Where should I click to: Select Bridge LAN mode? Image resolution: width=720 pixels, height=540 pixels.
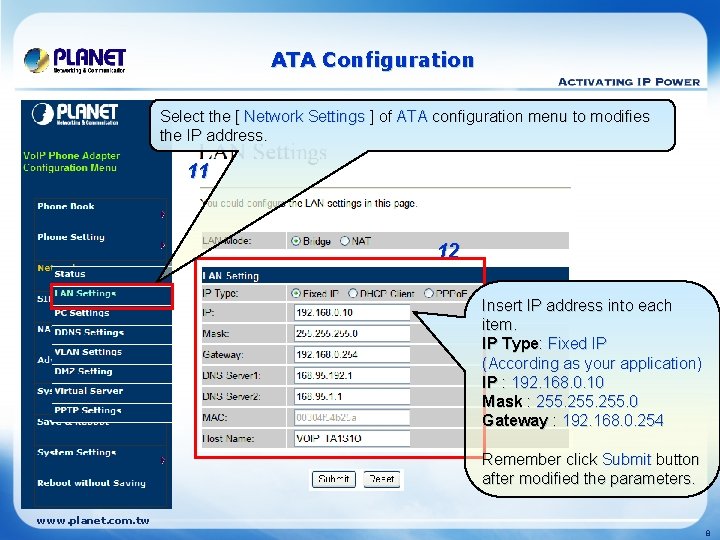pyautogui.click(x=296, y=241)
